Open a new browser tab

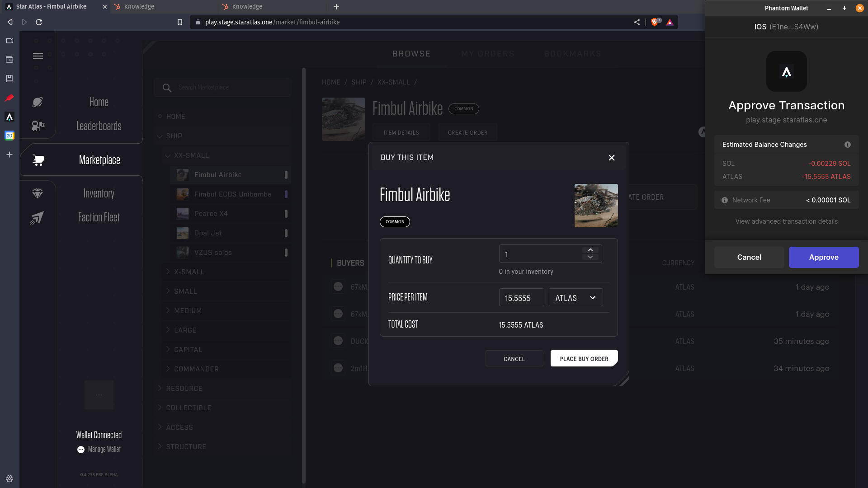pos(336,7)
